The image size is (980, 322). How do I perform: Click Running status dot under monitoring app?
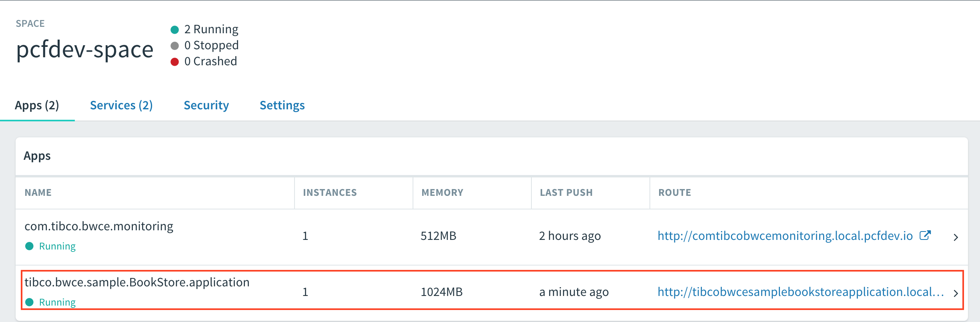coord(29,246)
